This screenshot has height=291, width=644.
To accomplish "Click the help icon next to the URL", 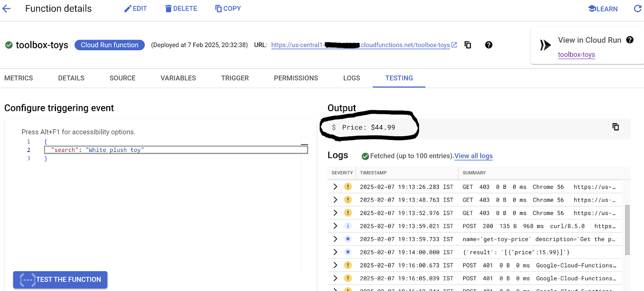I will point(489,45).
